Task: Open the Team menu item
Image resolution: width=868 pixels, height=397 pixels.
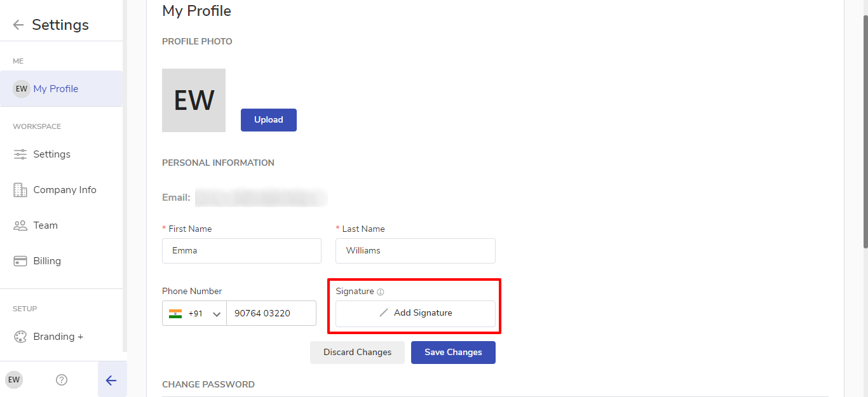Action: (46, 225)
